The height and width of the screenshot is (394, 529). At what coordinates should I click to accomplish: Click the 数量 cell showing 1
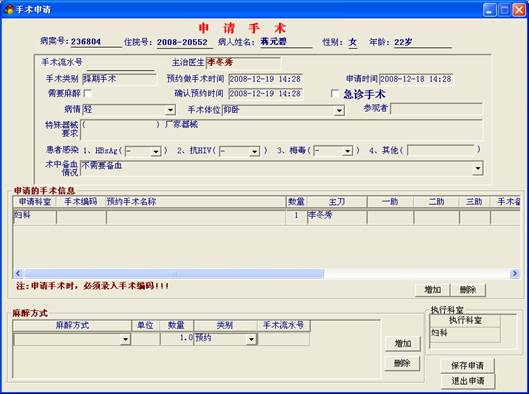click(x=296, y=217)
